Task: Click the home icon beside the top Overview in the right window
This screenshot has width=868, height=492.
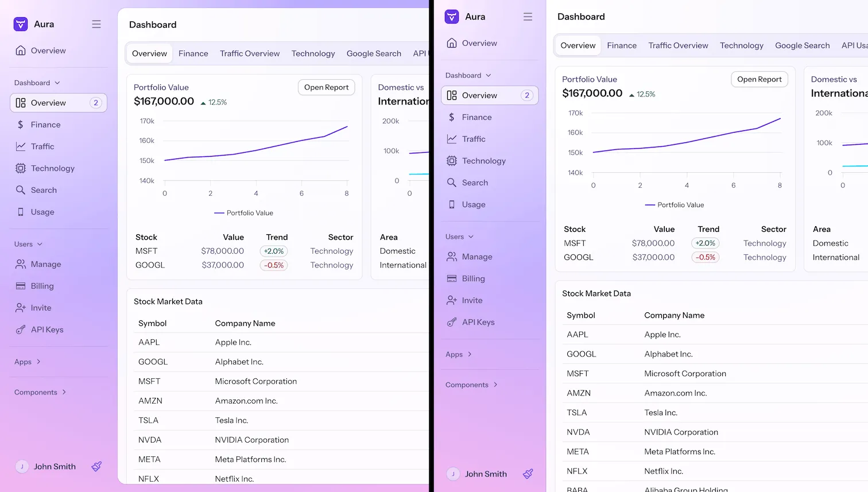Action: [452, 43]
